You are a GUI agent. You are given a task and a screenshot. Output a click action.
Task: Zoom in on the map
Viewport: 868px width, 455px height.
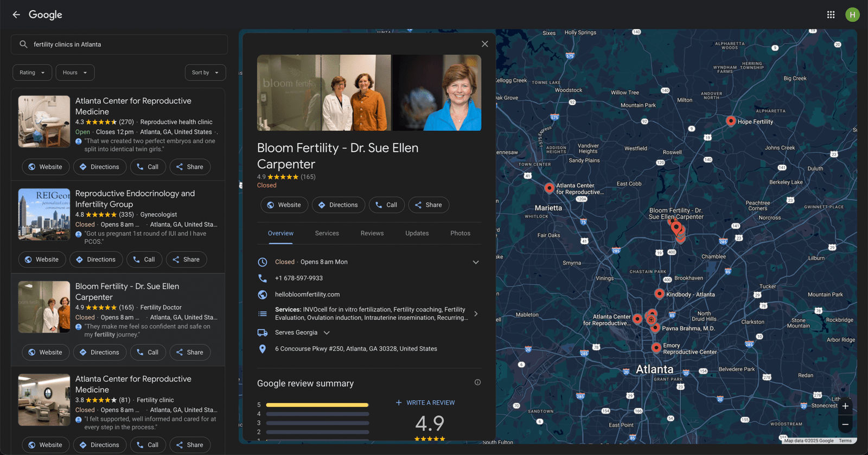point(845,406)
